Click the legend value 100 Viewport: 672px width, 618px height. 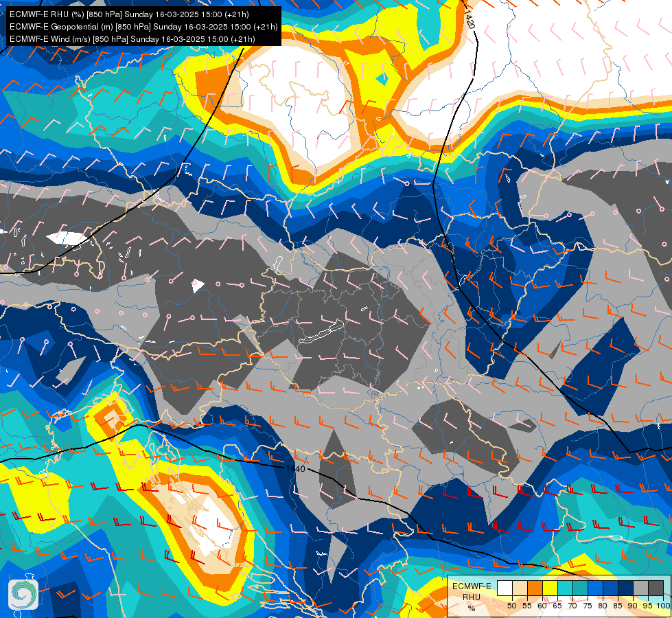click(664, 606)
